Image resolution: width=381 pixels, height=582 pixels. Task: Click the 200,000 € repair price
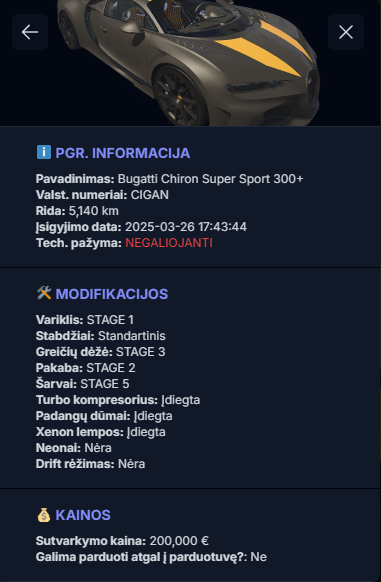point(179,541)
